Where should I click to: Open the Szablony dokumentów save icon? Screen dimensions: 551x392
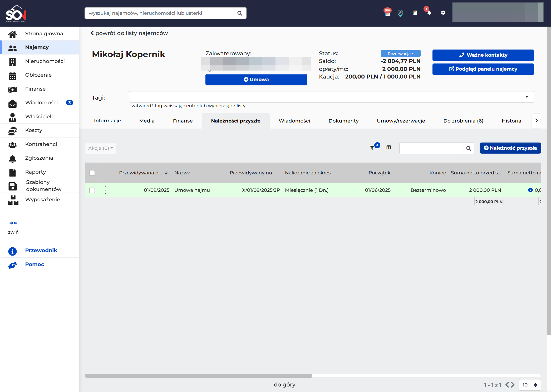click(x=12, y=186)
